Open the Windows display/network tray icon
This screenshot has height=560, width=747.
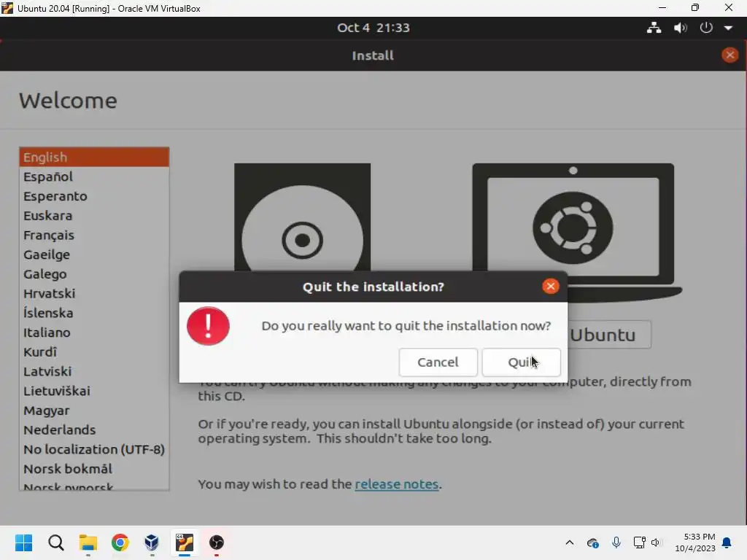(x=639, y=542)
